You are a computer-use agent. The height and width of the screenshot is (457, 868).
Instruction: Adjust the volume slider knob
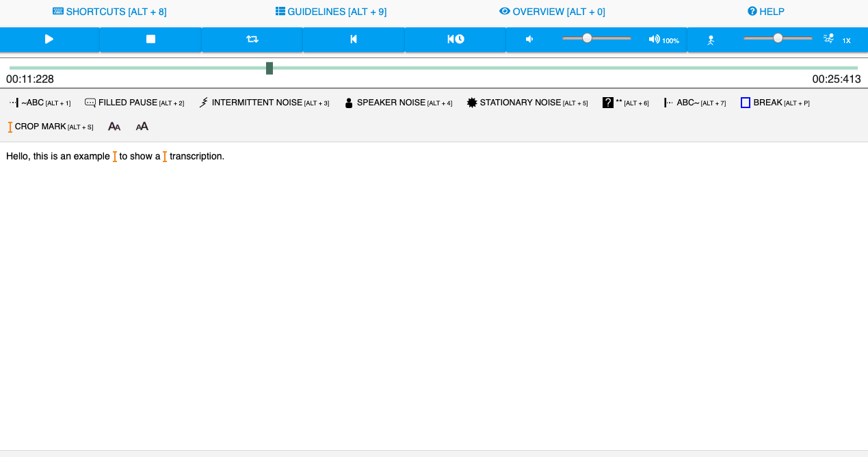[x=587, y=38]
